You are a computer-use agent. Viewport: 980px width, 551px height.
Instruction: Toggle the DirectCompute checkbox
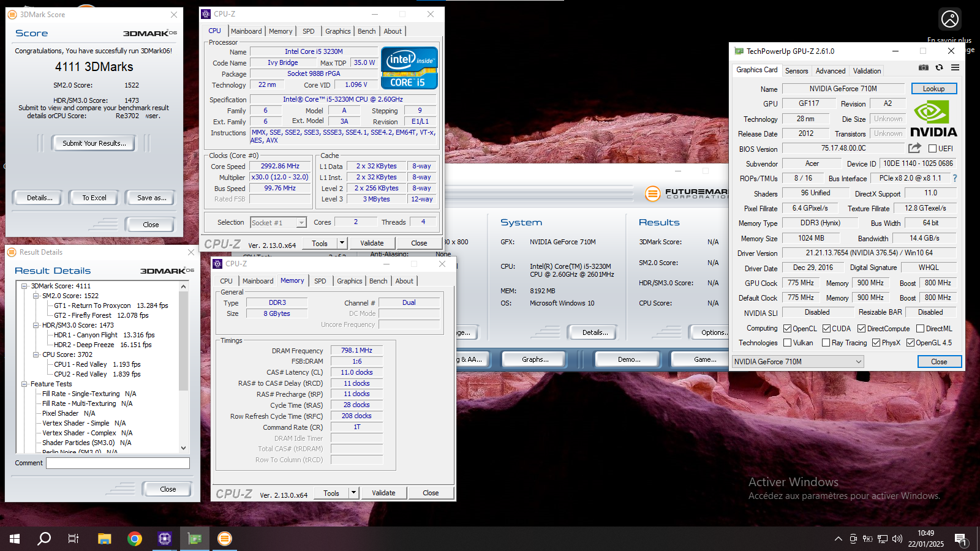861,329
